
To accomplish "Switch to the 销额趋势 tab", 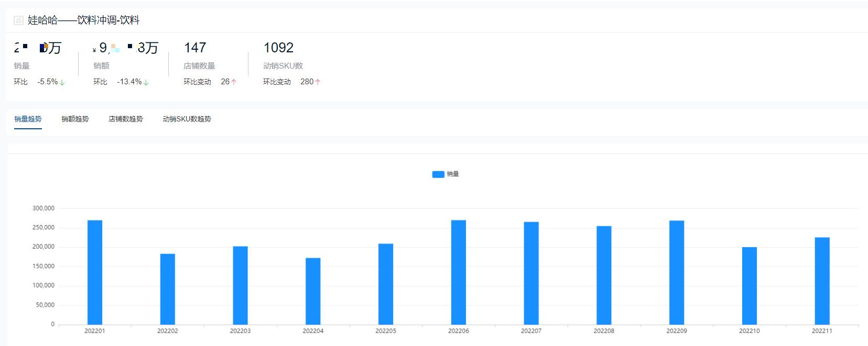I will coord(75,119).
